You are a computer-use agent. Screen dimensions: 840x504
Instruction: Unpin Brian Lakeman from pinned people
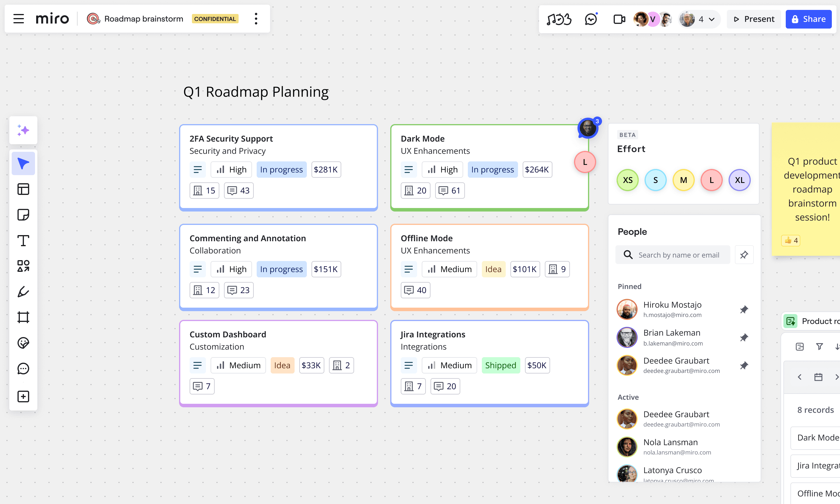point(744,338)
